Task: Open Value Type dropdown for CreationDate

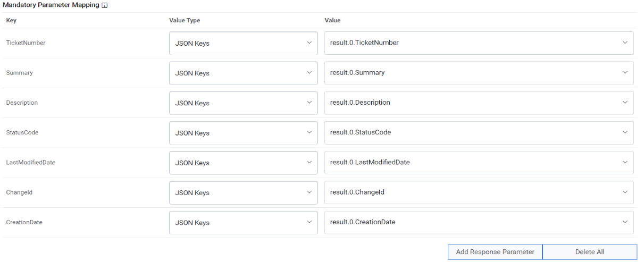Action: 243,222
